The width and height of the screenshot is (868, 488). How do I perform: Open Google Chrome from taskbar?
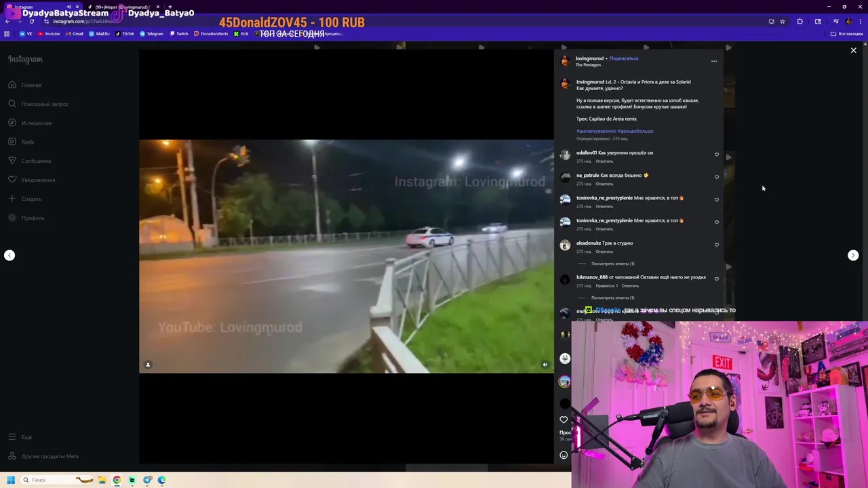[x=117, y=480]
